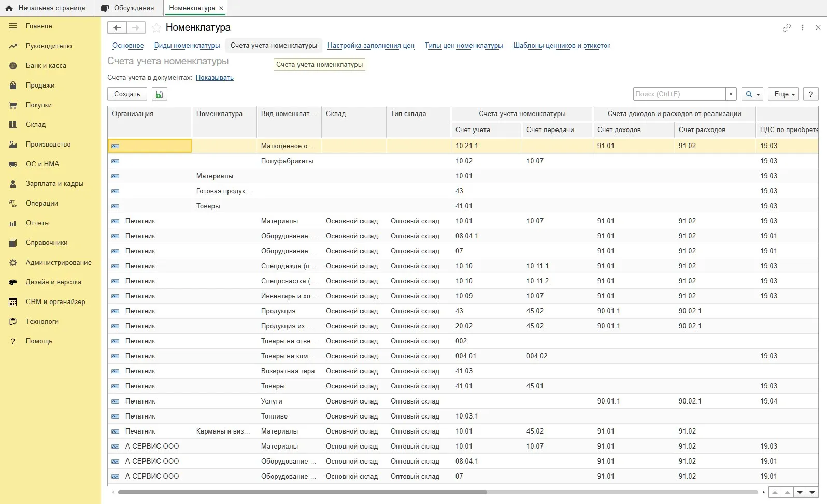Jump to the first table row button
Viewport: 827px width, 504px height.
[775, 492]
